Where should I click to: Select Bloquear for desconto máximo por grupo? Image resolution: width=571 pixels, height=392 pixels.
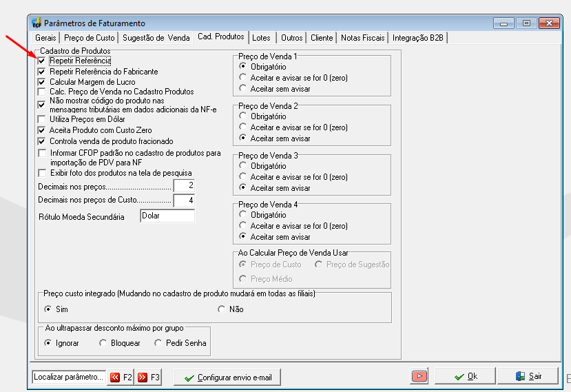click(x=103, y=343)
